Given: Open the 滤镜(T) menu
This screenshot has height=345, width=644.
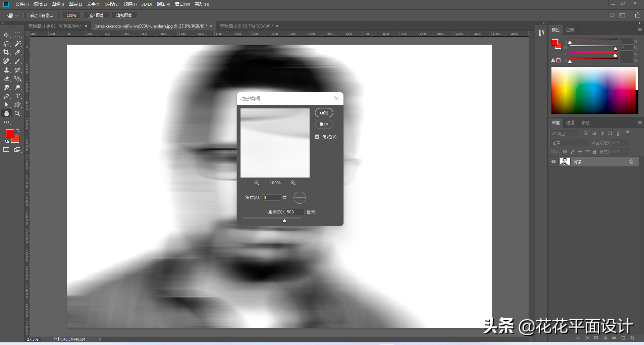Looking at the screenshot, I should click(130, 4).
